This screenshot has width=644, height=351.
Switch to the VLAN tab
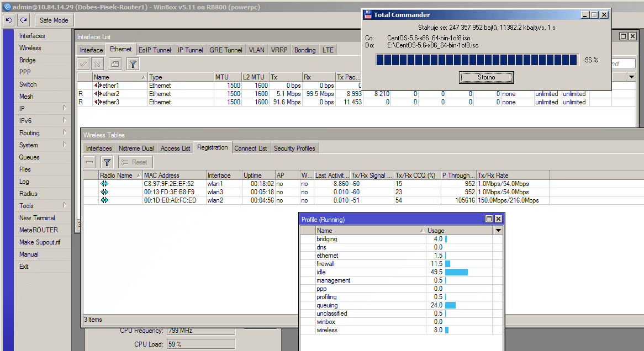click(x=257, y=50)
